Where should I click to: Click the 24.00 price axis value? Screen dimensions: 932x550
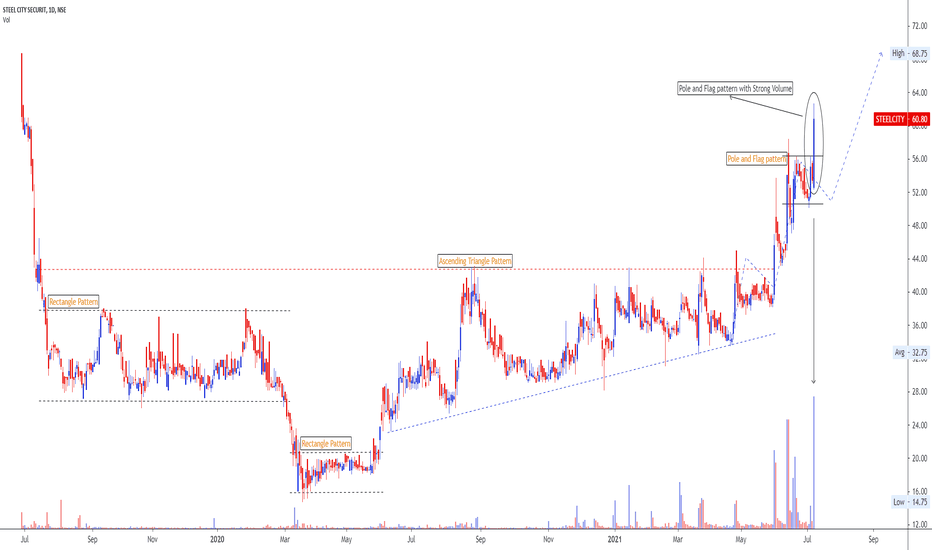919,425
